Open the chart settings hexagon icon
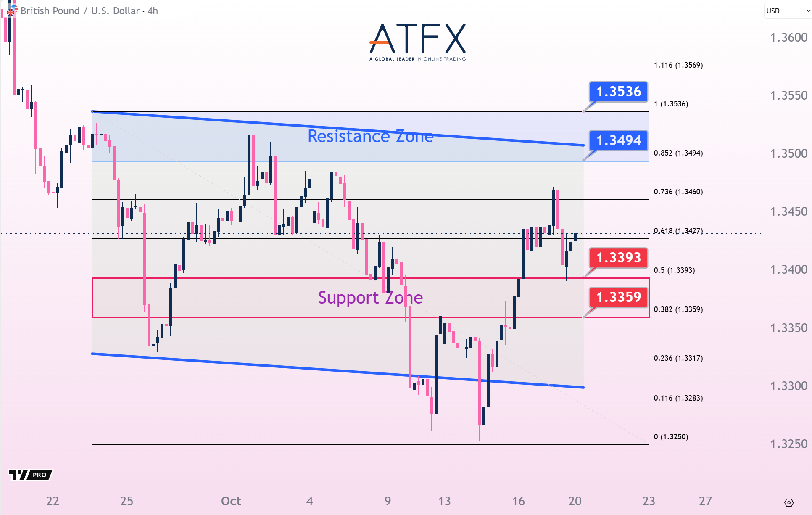This screenshot has width=812, height=515. [789, 502]
